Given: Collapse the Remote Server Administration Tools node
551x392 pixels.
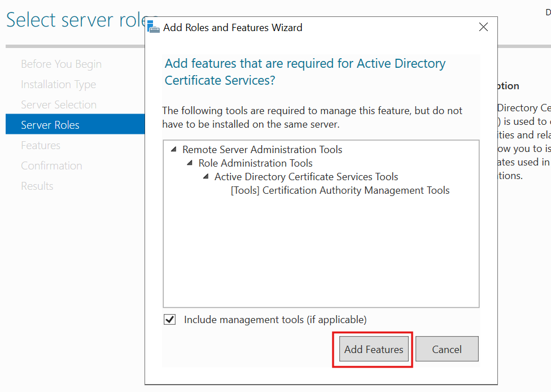Looking at the screenshot, I should click(174, 149).
